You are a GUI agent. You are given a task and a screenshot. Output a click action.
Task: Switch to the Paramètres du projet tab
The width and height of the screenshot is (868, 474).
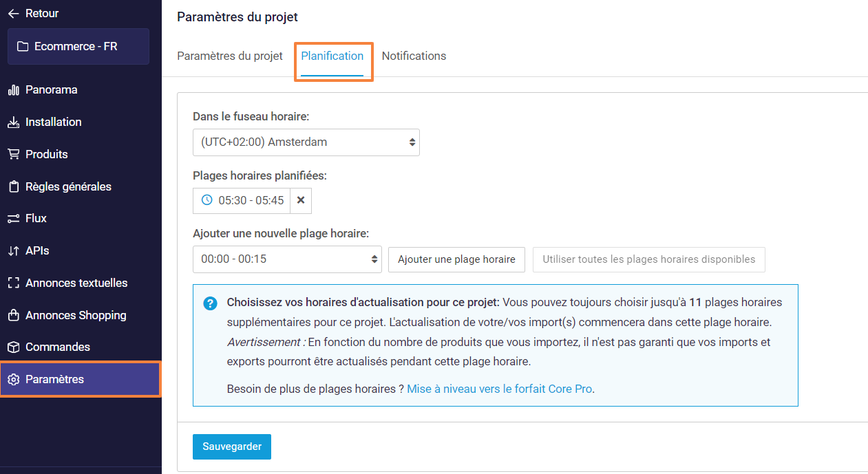[x=230, y=56]
